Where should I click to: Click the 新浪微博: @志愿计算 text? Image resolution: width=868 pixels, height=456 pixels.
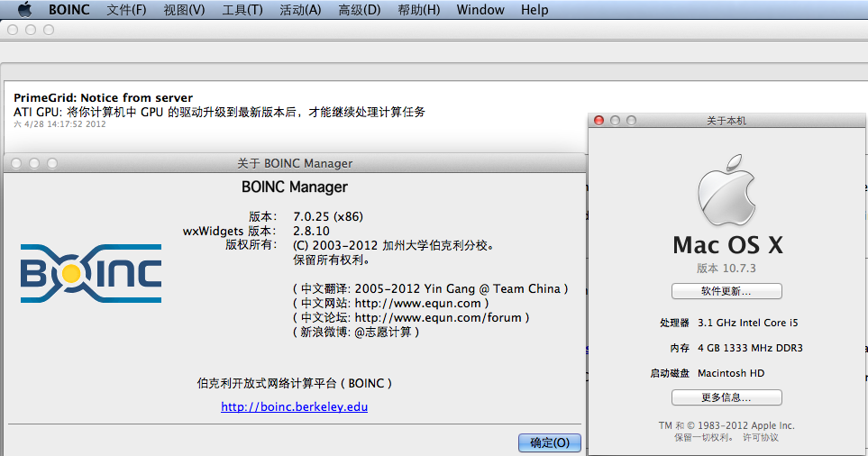coord(356,332)
